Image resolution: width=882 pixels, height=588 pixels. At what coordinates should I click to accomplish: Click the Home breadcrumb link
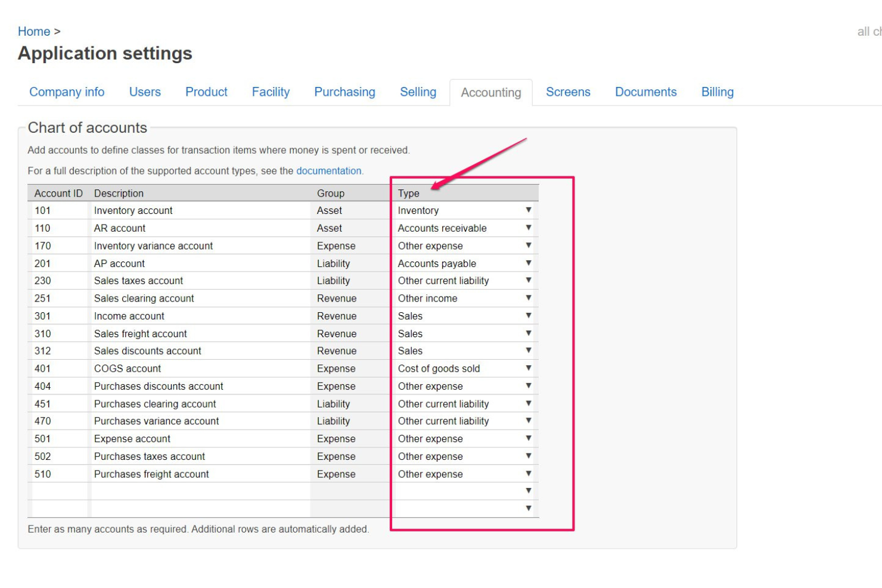pos(34,32)
